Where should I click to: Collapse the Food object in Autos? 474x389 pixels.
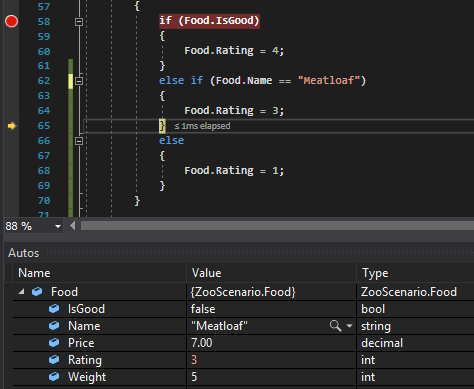22,292
